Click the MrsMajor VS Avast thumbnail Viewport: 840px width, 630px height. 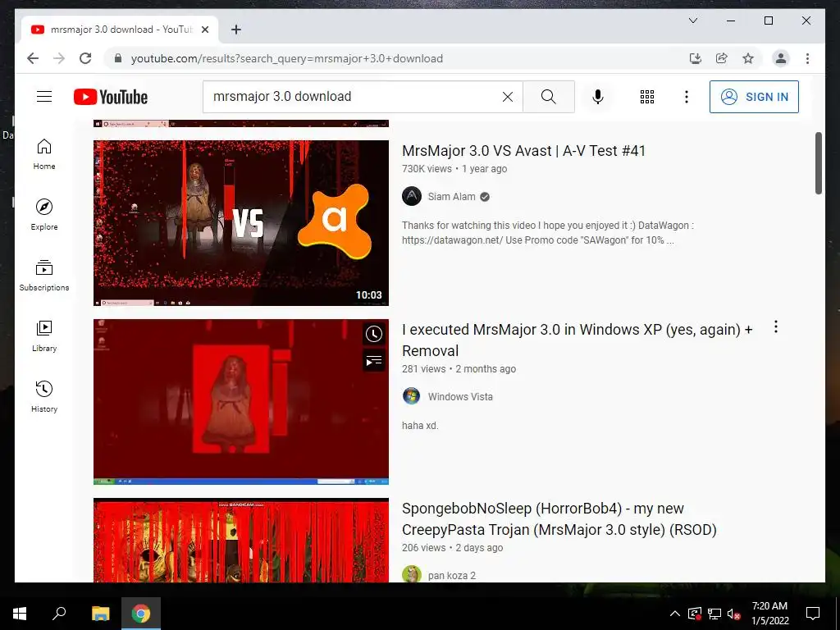click(x=241, y=223)
